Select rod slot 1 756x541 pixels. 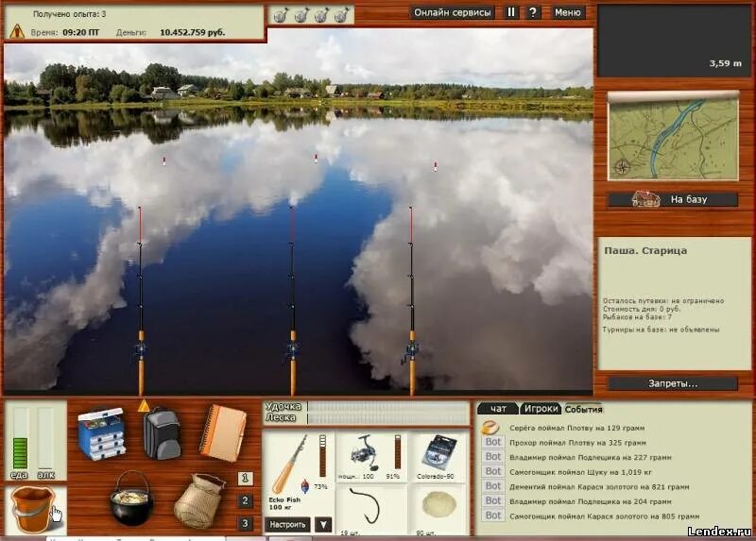click(245, 479)
